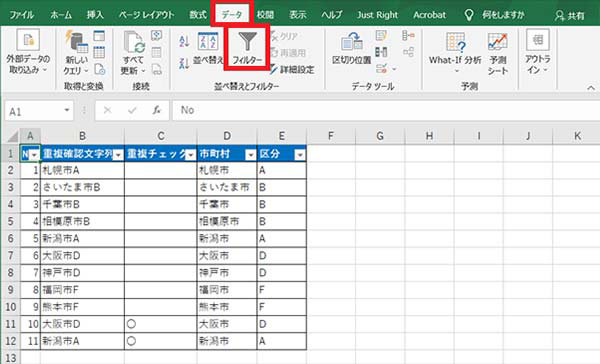The height and width of the screenshot is (364, 600).
Task: Sort descending with the Z-A icon
Action: point(184,63)
